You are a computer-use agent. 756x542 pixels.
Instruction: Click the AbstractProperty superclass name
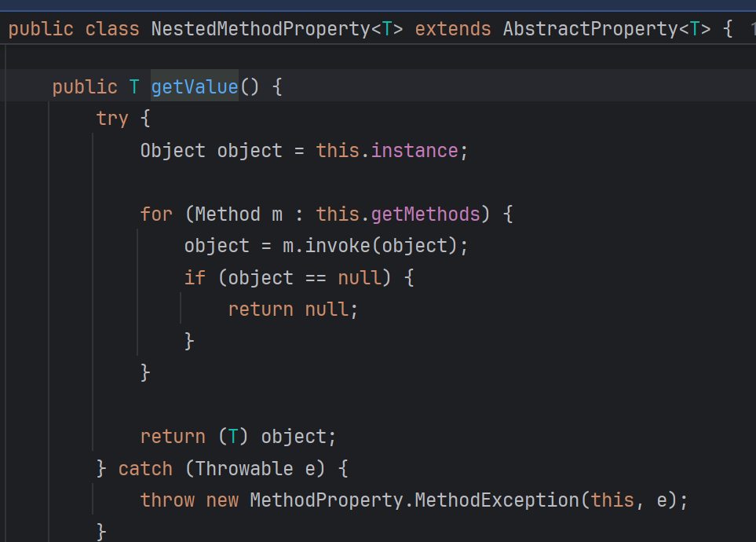pos(590,29)
